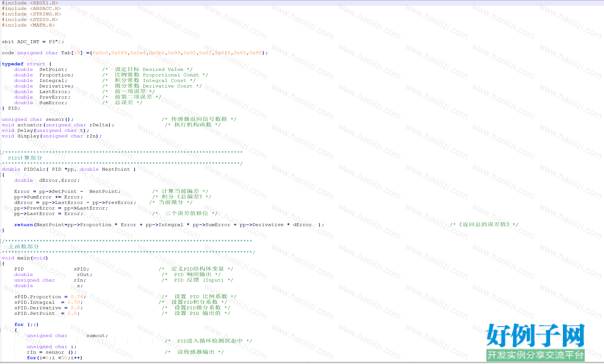Click the closing '} PID;' line
The image size is (604, 364).
(11, 108)
